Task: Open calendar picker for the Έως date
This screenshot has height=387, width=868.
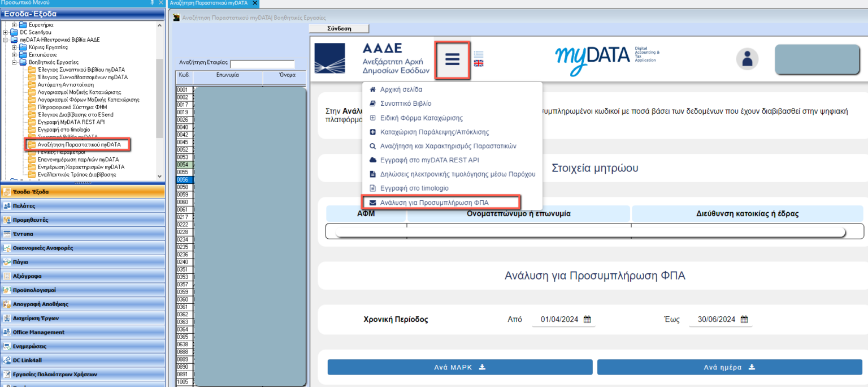Action: [744, 319]
